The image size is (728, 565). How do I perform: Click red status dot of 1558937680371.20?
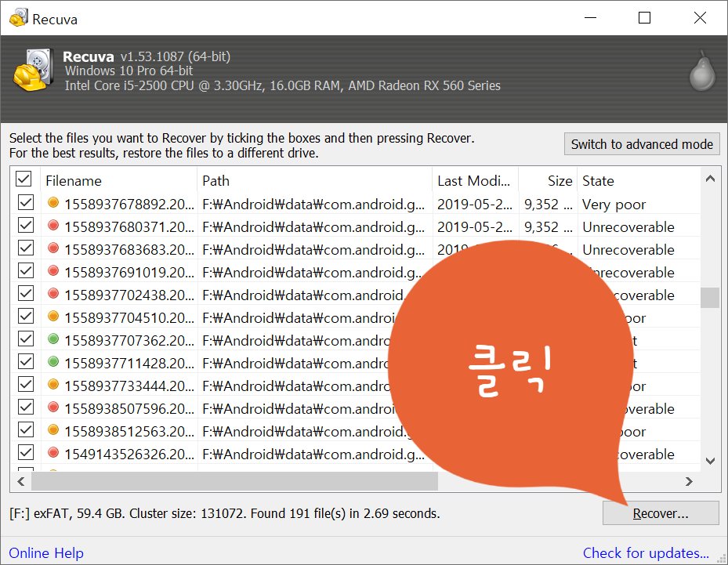click(53, 225)
